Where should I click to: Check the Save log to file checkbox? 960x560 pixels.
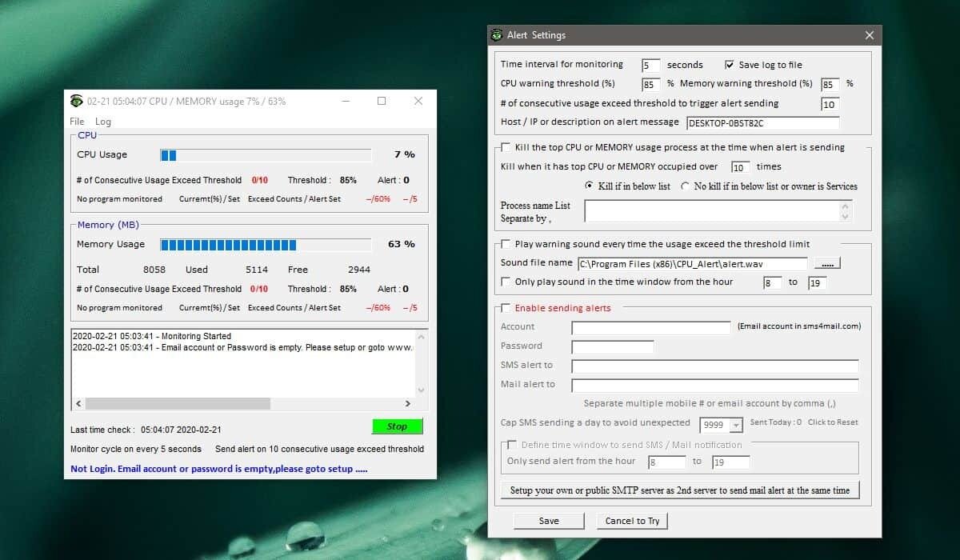(730, 65)
